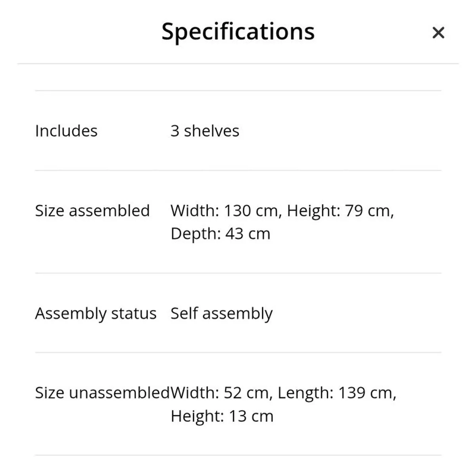Click the divider line under the Specifications header
The image size is (476, 471).
tap(238, 63)
